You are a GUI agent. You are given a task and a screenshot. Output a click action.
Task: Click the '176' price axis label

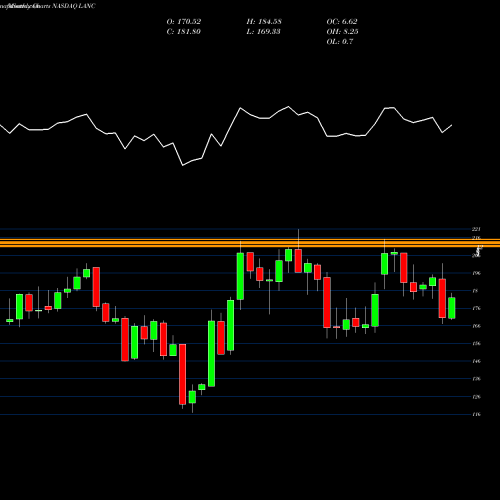477,308
